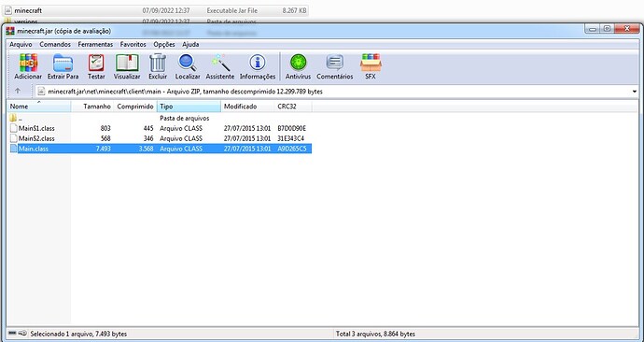Select the Main$1.class file
The width and height of the screenshot is (644, 342).
pyautogui.click(x=36, y=128)
